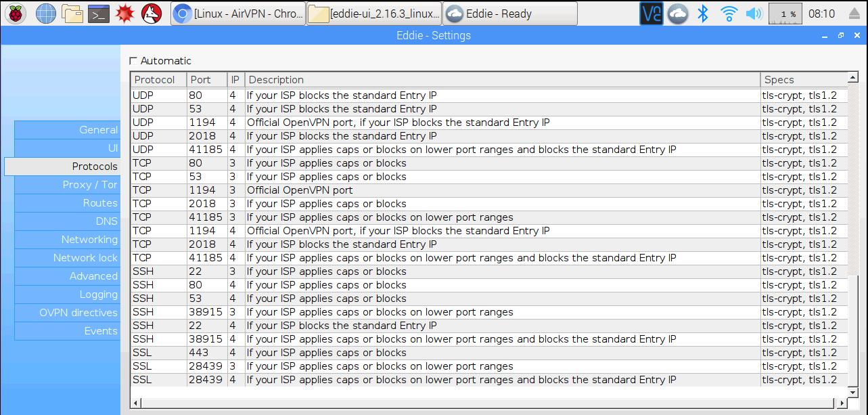Select the Protocols tab
Image resolution: width=868 pixels, height=415 pixels.
[62, 167]
